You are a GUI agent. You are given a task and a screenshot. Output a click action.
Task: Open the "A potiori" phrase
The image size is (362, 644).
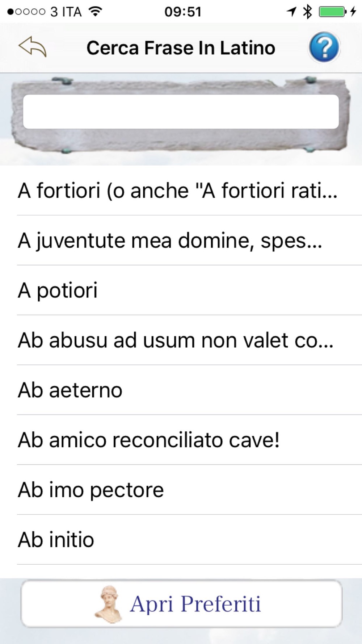tap(58, 290)
